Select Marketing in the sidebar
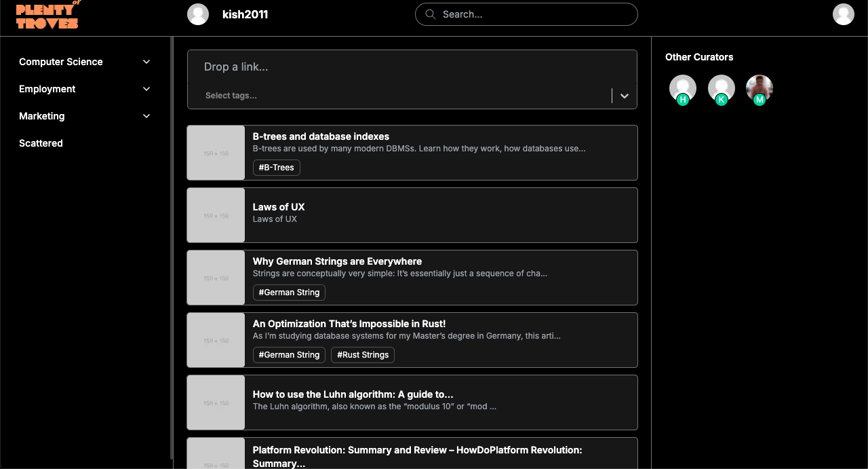The image size is (868, 469). click(x=42, y=116)
